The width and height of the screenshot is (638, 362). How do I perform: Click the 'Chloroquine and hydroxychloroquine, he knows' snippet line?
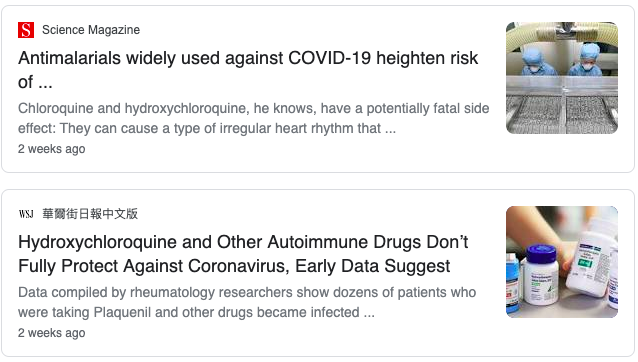tap(253, 109)
